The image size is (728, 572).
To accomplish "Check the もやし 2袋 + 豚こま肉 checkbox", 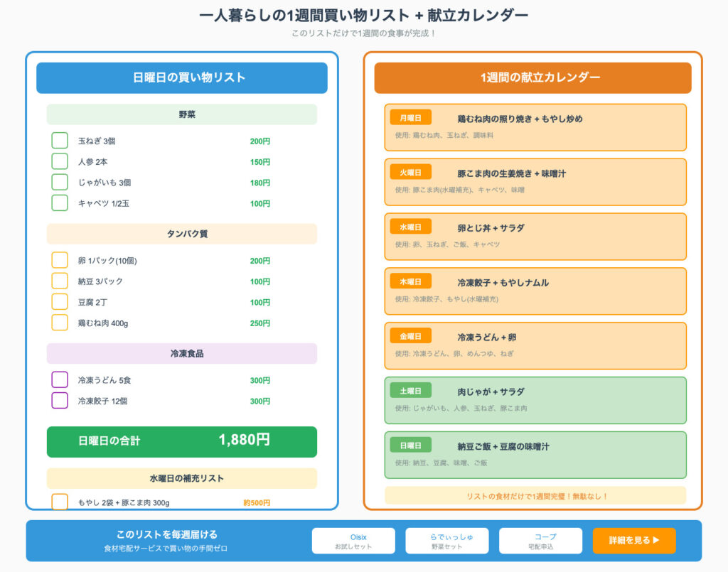I will [x=60, y=502].
